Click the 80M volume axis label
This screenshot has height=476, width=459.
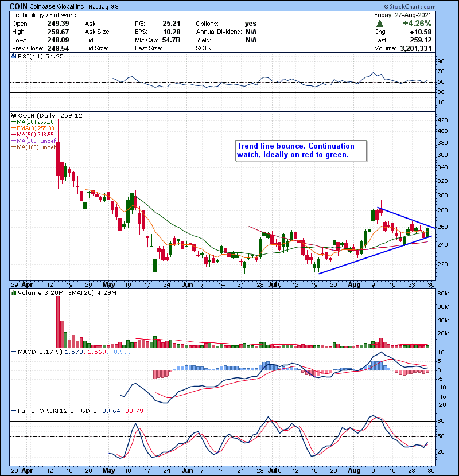[444, 294]
